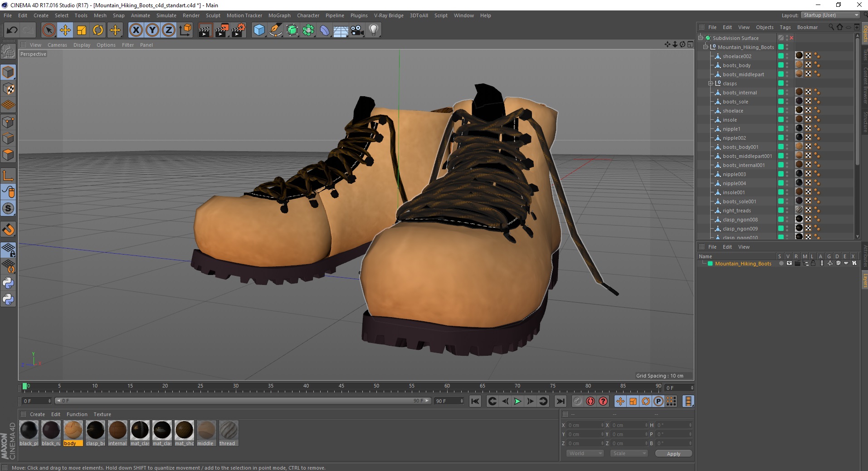Go to start of animation
Image resolution: width=868 pixels, height=471 pixels.
(x=475, y=401)
